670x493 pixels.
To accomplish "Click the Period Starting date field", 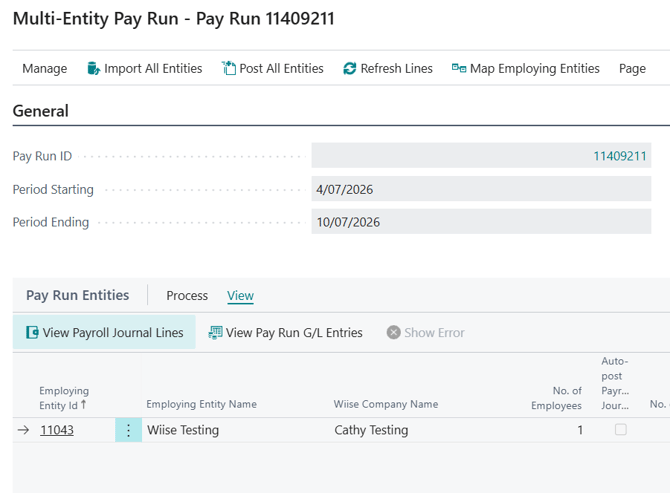I will [481, 189].
